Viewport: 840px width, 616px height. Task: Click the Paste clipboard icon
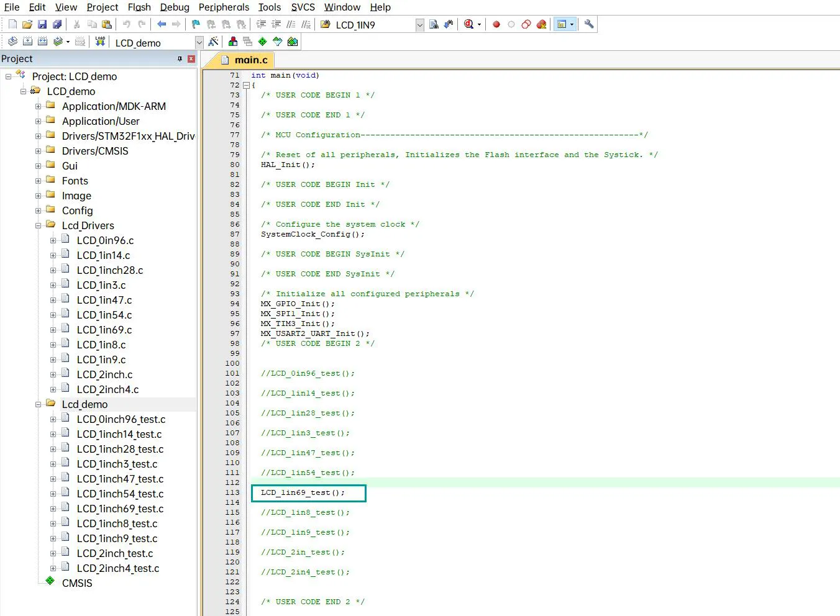(107, 24)
